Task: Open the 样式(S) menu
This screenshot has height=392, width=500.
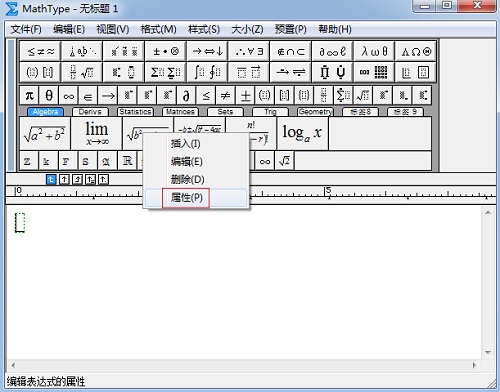Action: [x=204, y=29]
